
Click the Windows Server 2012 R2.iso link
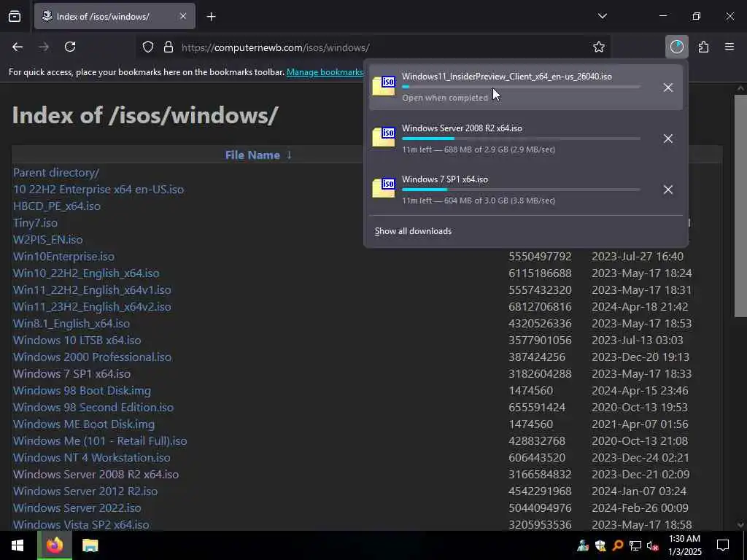tap(85, 491)
